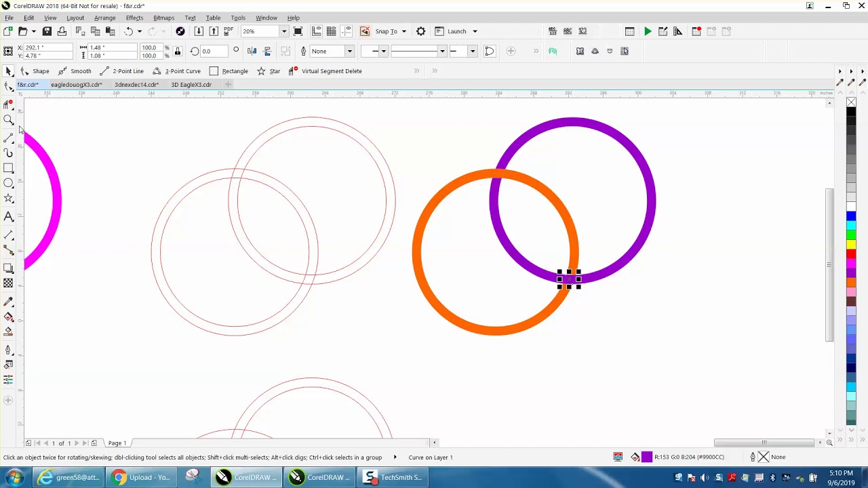Open the outline width None dropdown
Viewport: 868px width, 488px height.
(350, 51)
